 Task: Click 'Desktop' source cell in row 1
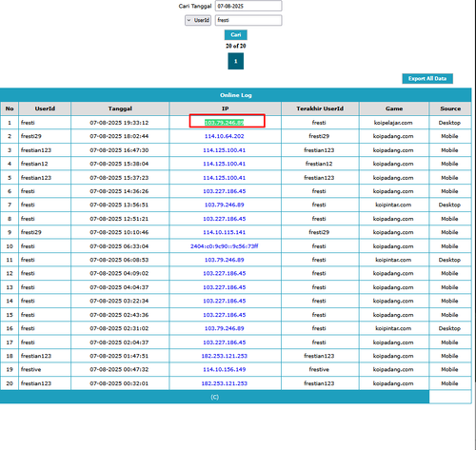[449, 123]
